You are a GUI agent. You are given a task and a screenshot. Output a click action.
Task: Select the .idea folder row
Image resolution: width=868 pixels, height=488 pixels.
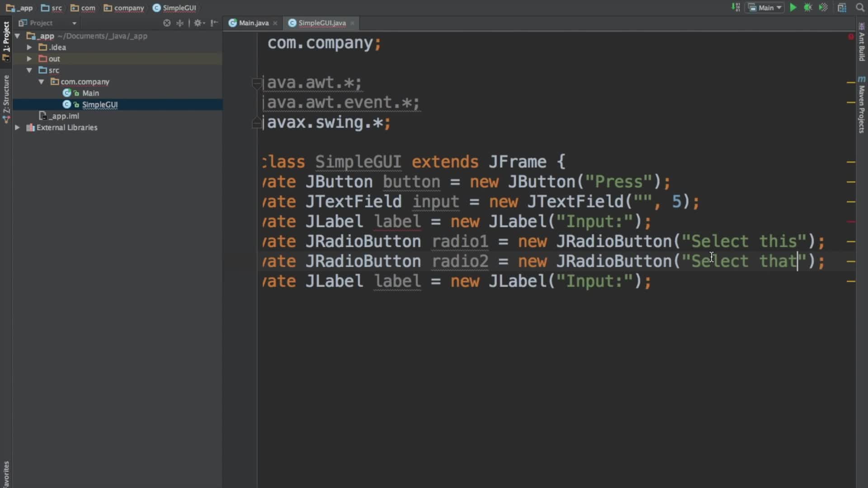pos(118,47)
